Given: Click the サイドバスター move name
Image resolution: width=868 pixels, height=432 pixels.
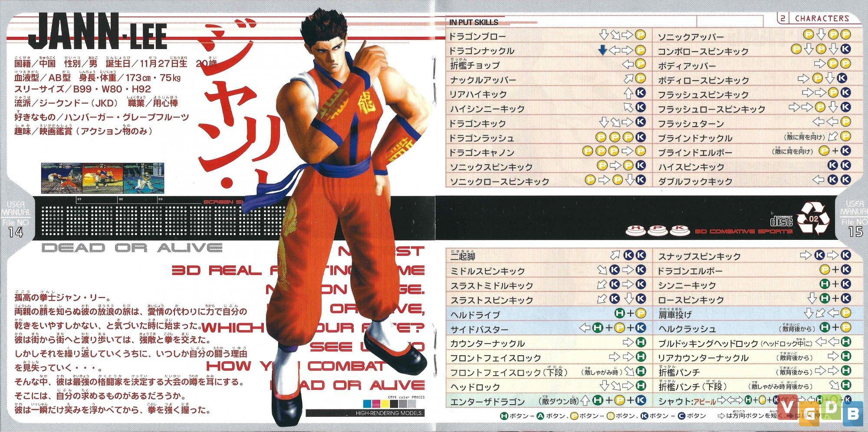Looking at the screenshot, I should (x=479, y=329).
